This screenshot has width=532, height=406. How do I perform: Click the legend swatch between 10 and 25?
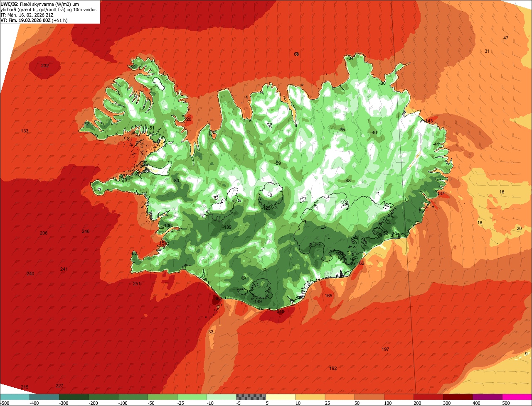pos(310,397)
